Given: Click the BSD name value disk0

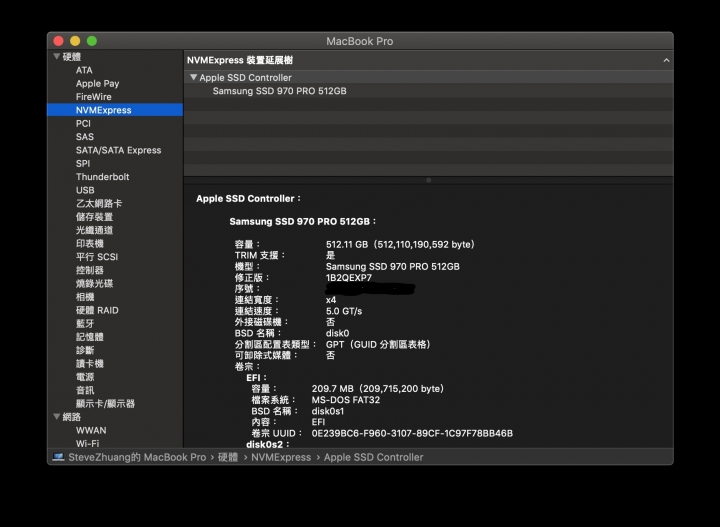Looking at the screenshot, I should coord(337,333).
